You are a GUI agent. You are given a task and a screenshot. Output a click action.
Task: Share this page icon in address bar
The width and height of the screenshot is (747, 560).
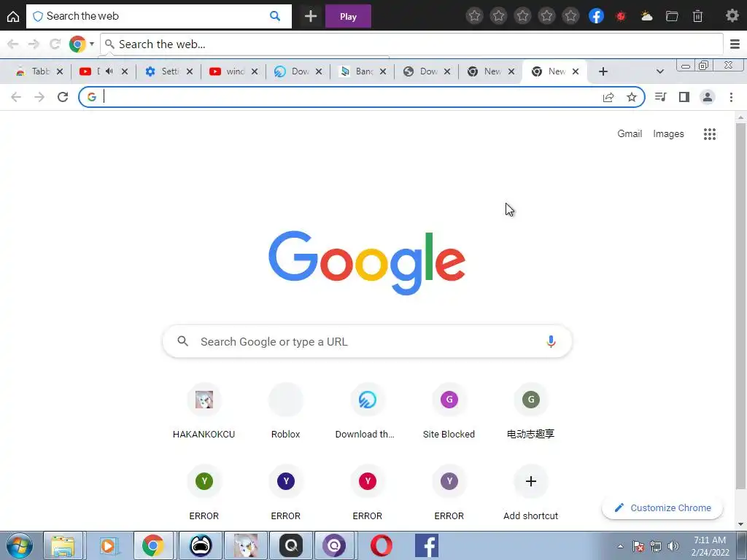pyautogui.click(x=608, y=97)
